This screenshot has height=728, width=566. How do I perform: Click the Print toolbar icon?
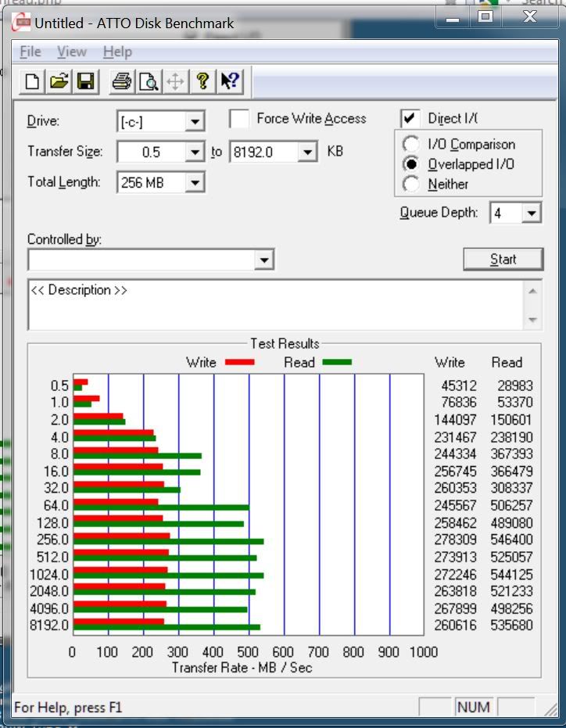(x=122, y=81)
